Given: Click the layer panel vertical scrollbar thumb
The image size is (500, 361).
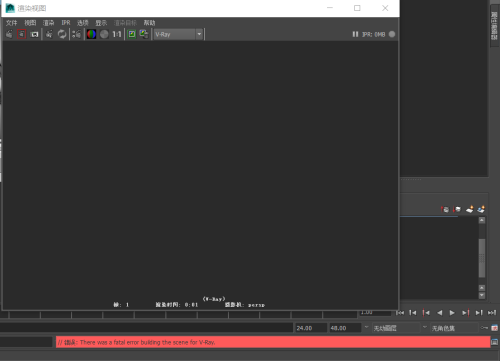Looking at the screenshot, I should click(x=482, y=258).
